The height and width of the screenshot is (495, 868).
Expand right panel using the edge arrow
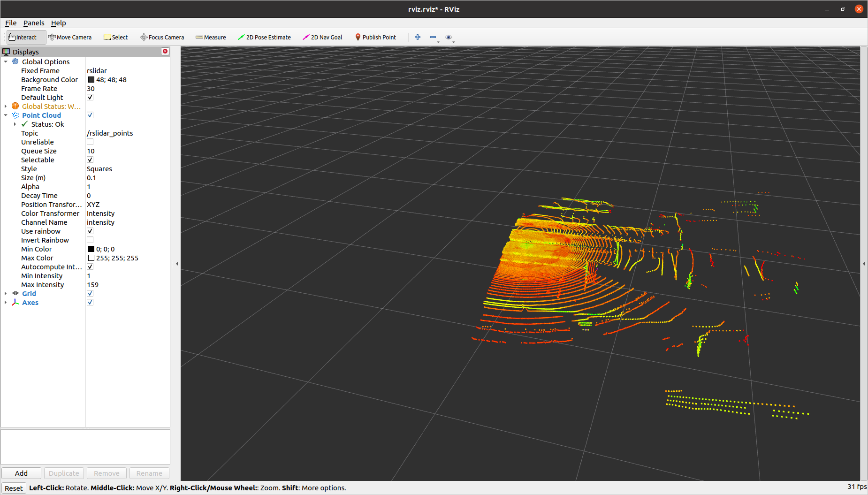pos(864,264)
